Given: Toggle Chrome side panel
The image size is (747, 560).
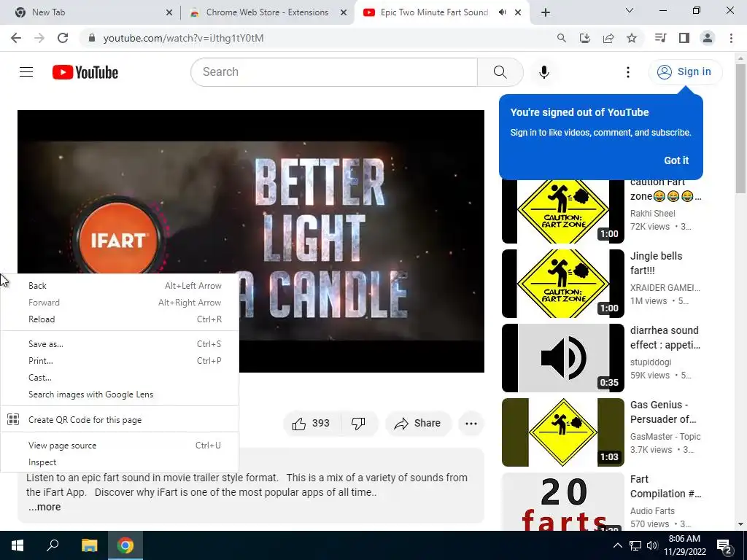Looking at the screenshot, I should pos(684,38).
